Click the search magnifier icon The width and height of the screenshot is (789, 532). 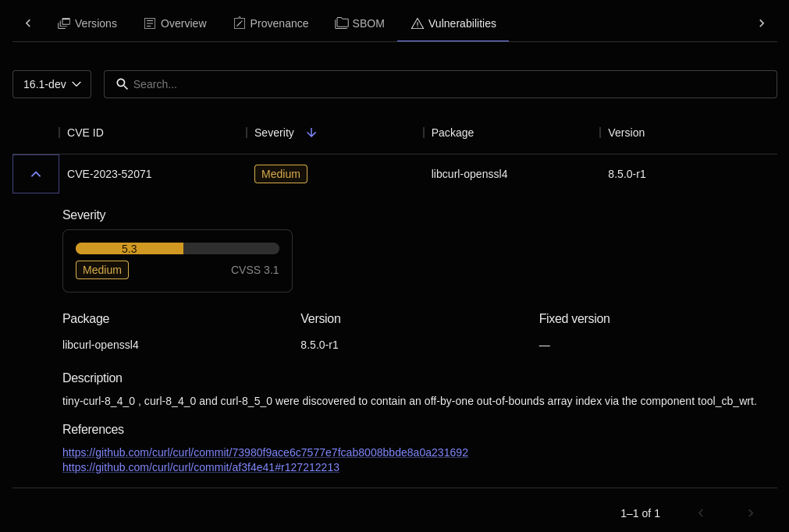pyautogui.click(x=122, y=83)
